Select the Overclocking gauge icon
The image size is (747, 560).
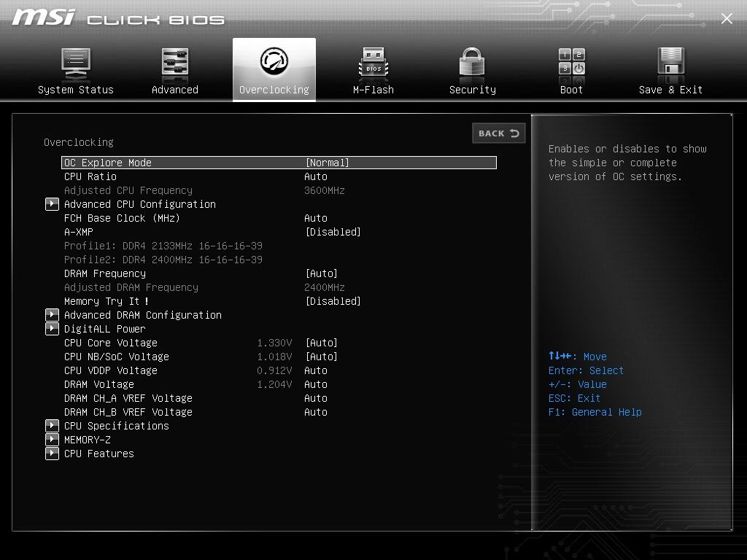coord(274,61)
